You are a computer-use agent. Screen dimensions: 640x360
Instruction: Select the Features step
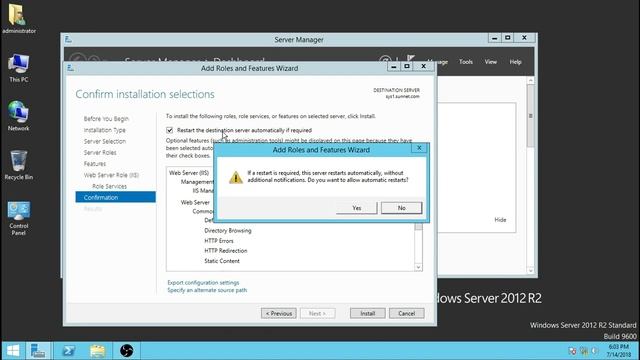[95, 164]
